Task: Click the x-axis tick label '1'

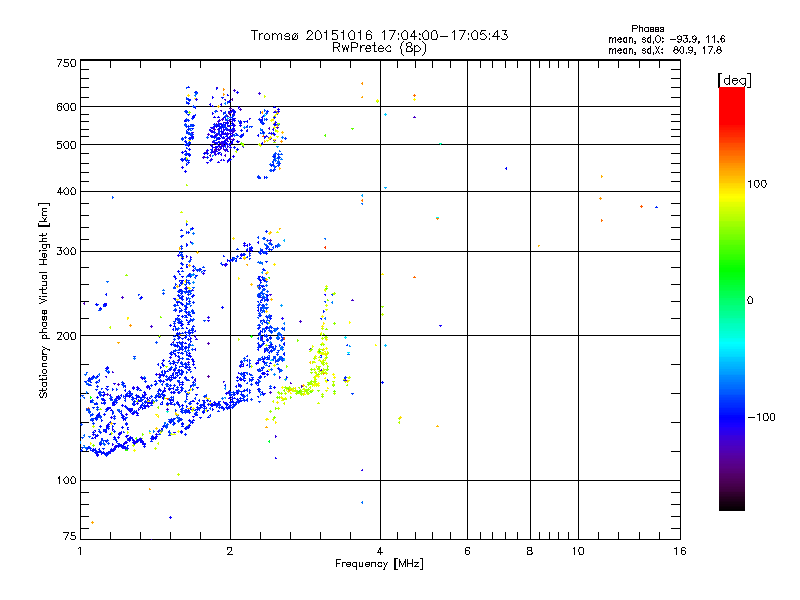Action: (x=80, y=551)
